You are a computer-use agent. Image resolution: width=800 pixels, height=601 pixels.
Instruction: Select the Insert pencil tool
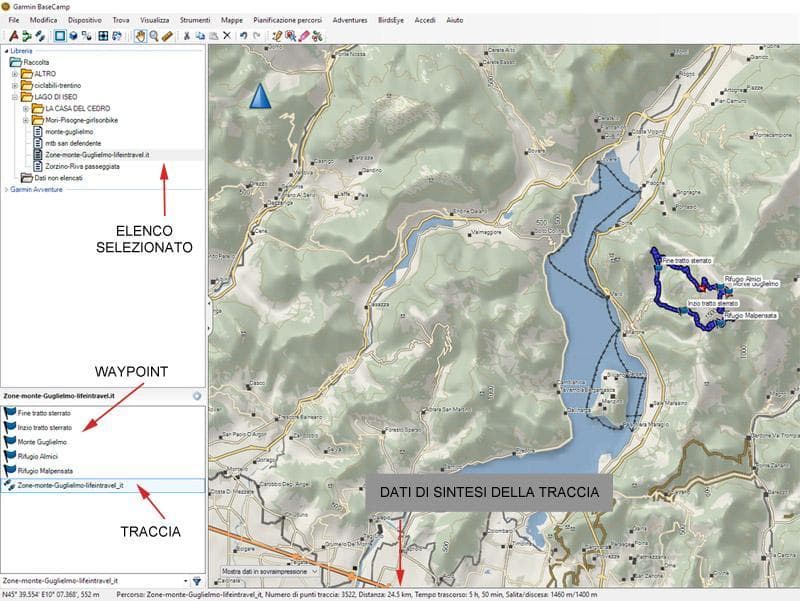click(x=277, y=36)
